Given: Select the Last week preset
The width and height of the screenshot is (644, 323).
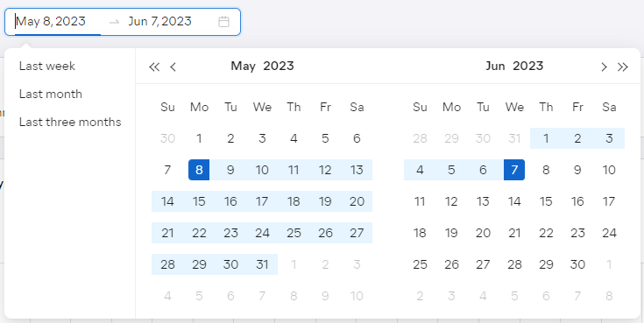Looking at the screenshot, I should tap(47, 66).
